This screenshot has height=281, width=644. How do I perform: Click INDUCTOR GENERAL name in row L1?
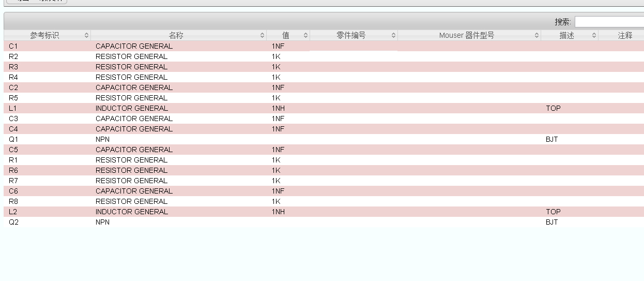(x=132, y=108)
